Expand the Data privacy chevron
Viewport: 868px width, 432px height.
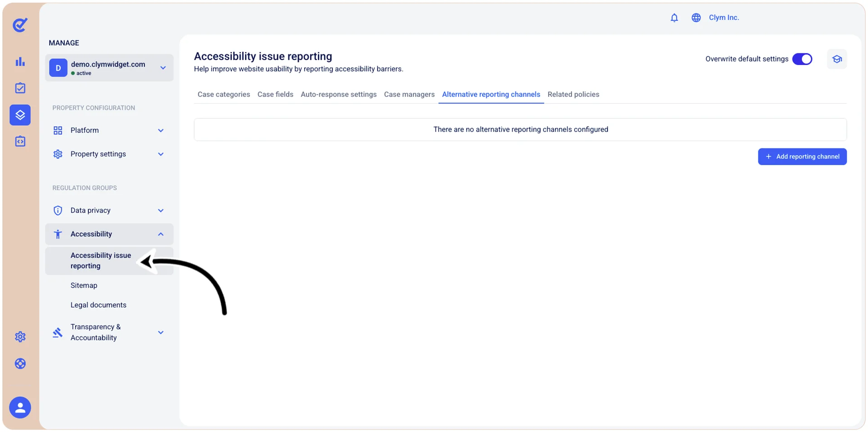tap(161, 211)
